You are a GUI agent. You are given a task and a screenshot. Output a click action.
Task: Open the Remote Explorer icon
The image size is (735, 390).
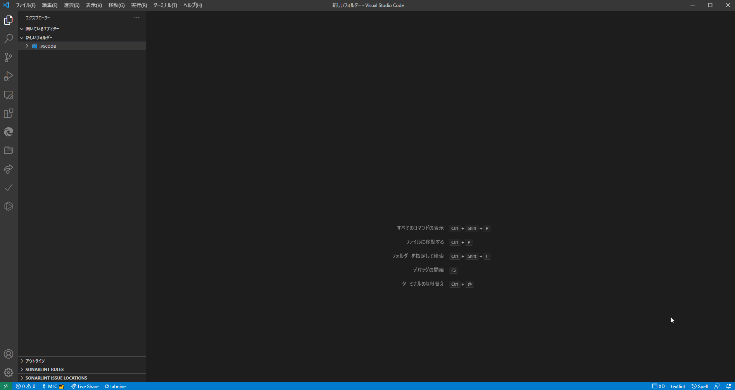(8, 95)
